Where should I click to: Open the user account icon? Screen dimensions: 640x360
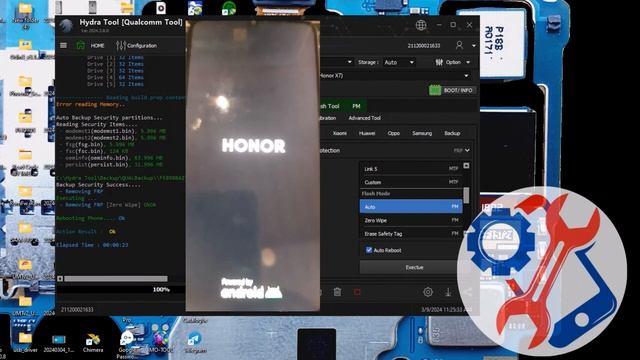pyautogui.click(x=459, y=45)
